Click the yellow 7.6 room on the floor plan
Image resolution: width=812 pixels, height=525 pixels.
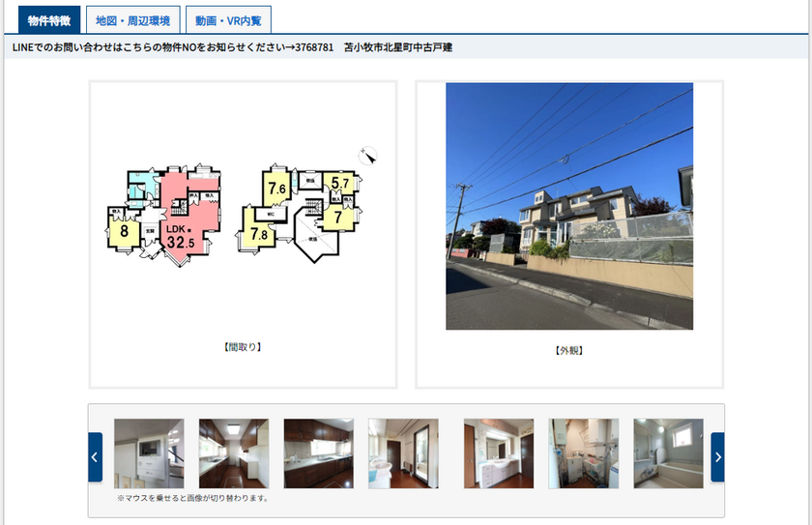coord(276,189)
